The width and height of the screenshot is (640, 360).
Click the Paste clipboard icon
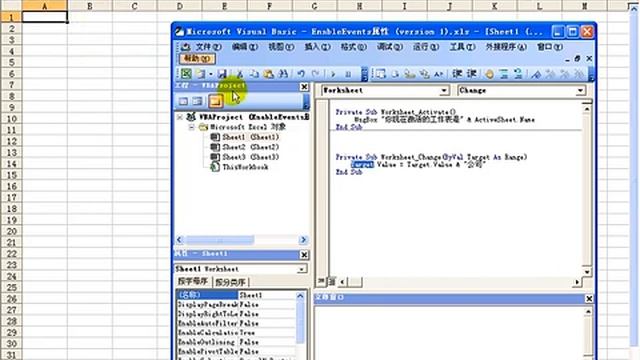[x=269, y=74]
